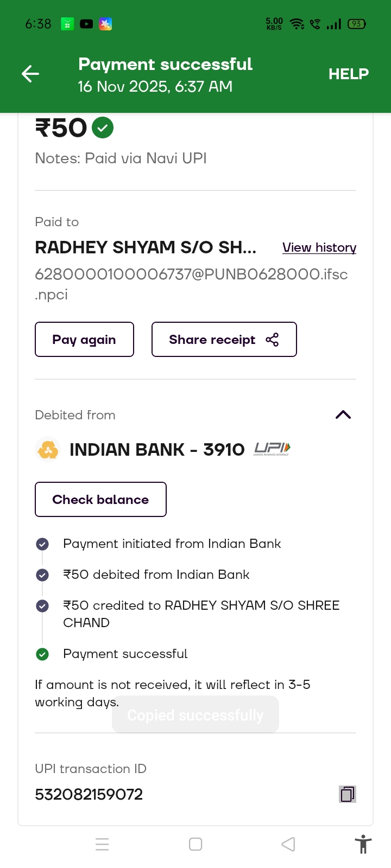Tap the share icon on Share receipt

272,340
